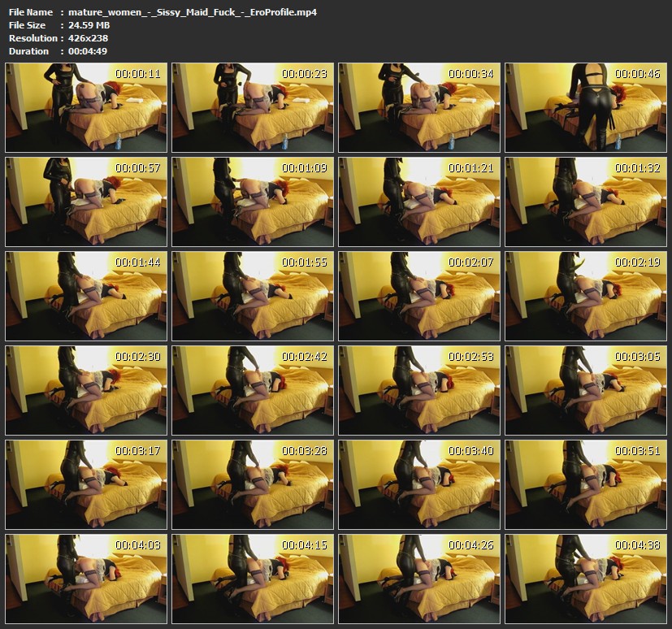
Task: Click the frame timestamped 00:02:42
Action: tap(253, 390)
